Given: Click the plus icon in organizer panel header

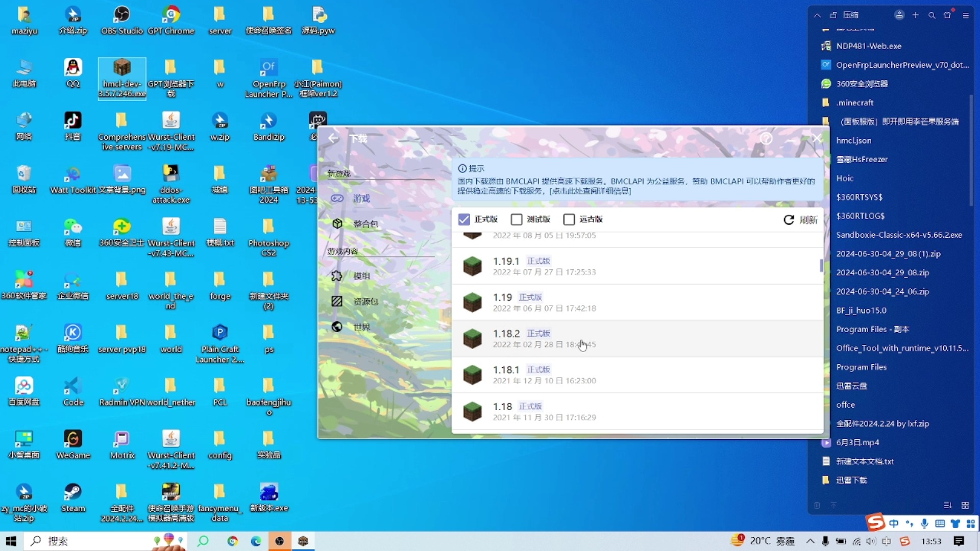Looking at the screenshot, I should click(x=915, y=15).
